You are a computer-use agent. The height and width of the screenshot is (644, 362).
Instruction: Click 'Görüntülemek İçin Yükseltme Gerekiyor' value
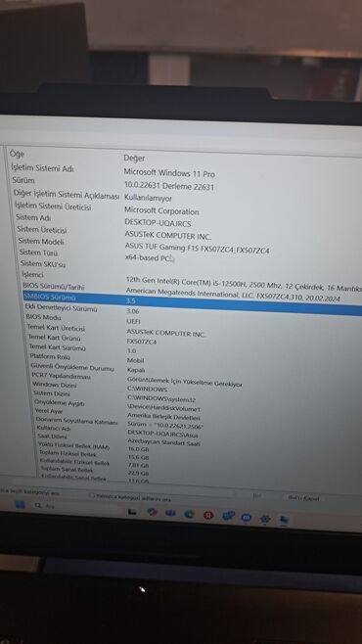(x=185, y=382)
